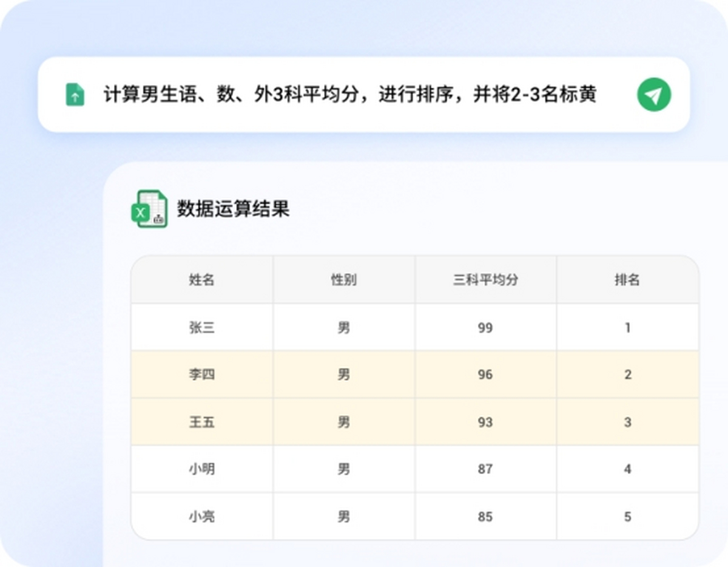Screen dimensions: 728x567
Task: Click the 数据运算结果 title text
Action: [x=232, y=209]
